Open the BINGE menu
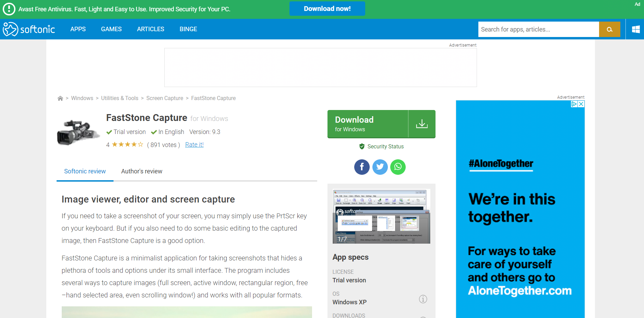Screen dimensions: 644x318 (x=188, y=29)
